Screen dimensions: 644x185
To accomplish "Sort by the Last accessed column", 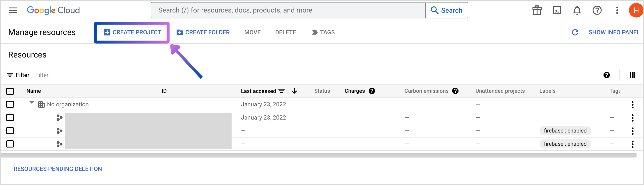I will click(x=258, y=91).
